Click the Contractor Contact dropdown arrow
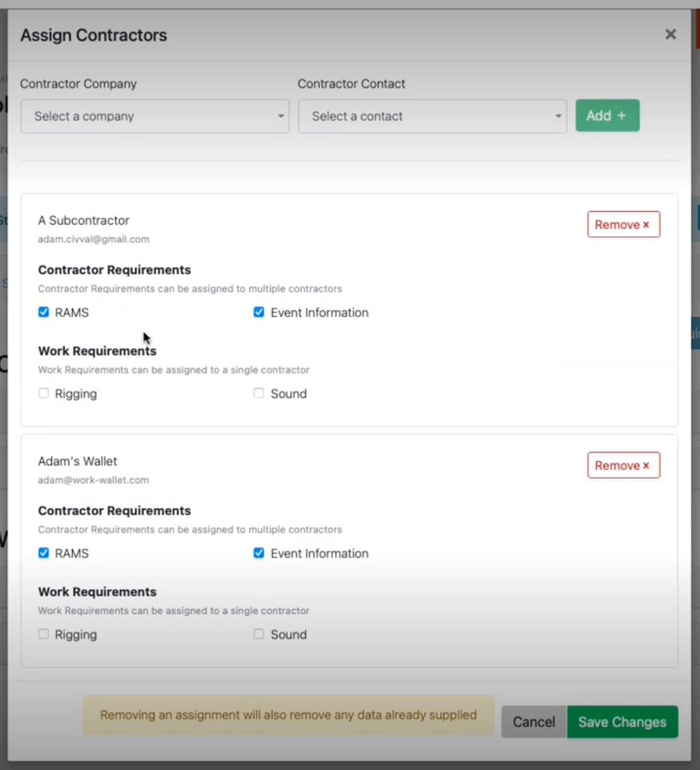700x770 pixels. [558, 117]
